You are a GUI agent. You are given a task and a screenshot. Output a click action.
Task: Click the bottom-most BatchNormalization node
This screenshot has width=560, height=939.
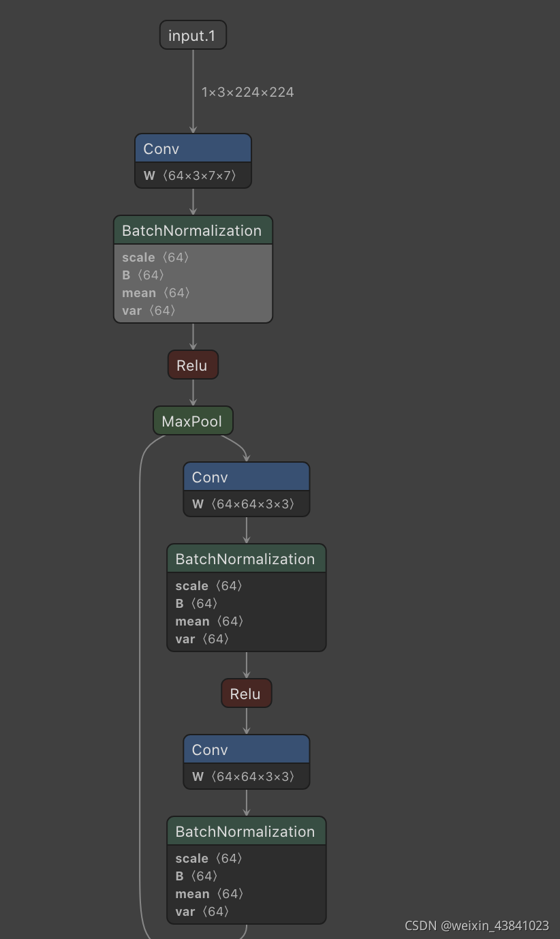point(246,831)
